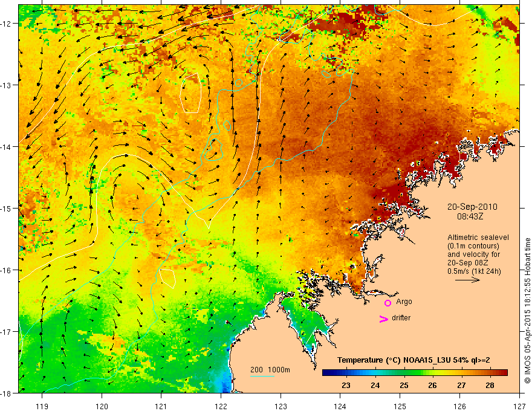
Task: Click longitude axis label 126
Action: coord(459,406)
